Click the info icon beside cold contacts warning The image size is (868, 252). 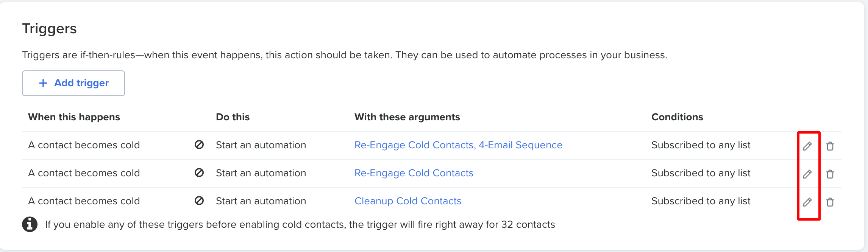tap(30, 224)
